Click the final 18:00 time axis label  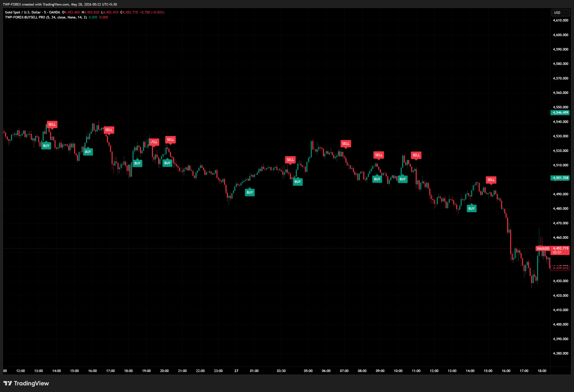pyautogui.click(x=542, y=371)
